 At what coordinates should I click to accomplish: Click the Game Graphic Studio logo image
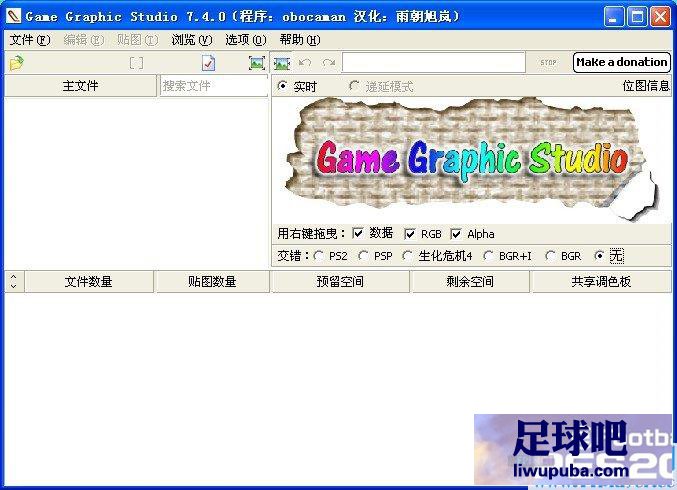point(471,159)
